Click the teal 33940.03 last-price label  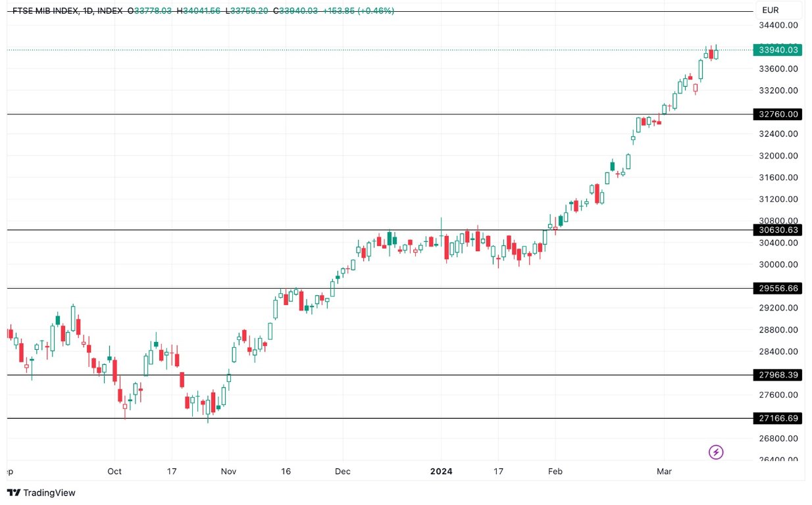[777, 49]
